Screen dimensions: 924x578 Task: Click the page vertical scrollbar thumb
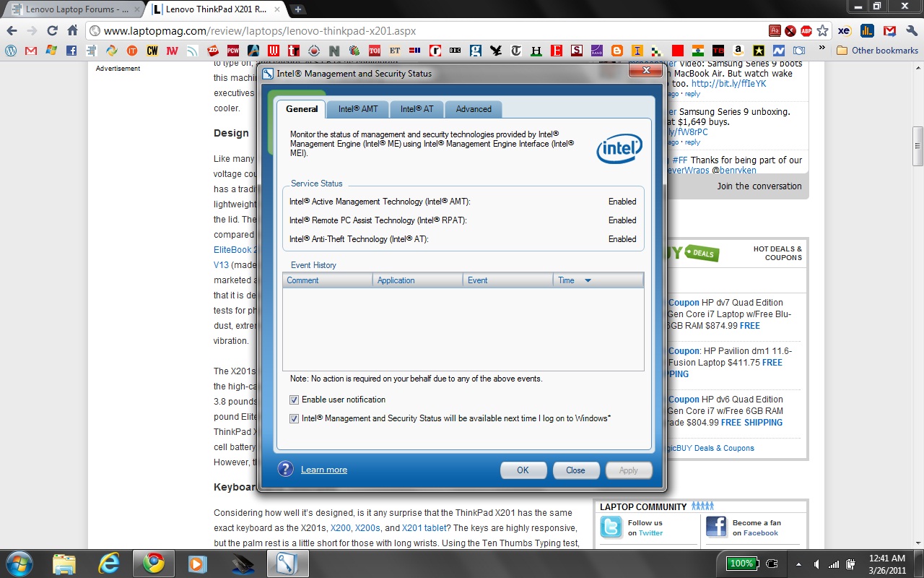[x=918, y=146]
